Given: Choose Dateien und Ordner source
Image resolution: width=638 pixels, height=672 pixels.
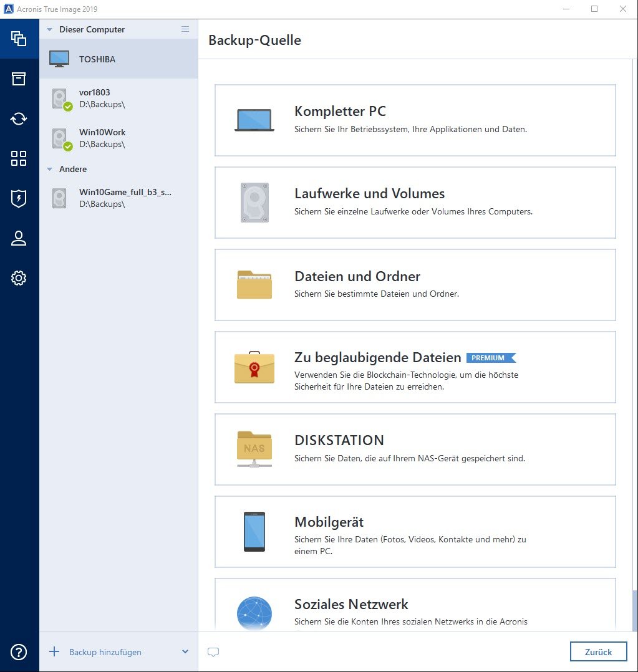Looking at the screenshot, I should (415, 285).
